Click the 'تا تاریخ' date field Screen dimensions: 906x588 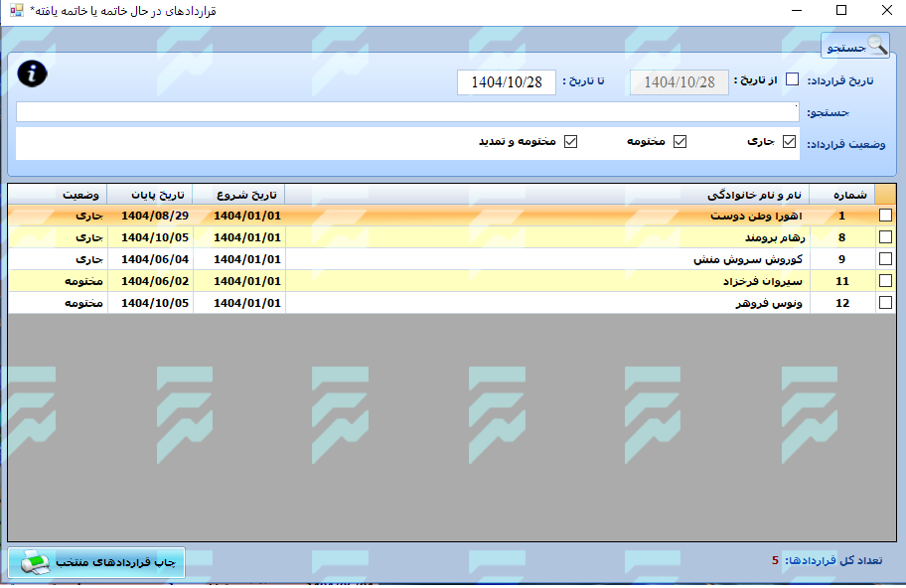point(507,82)
